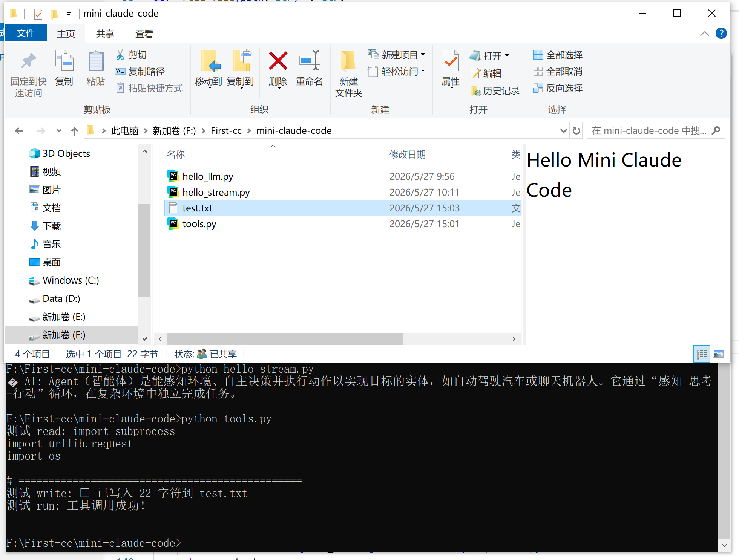Viewport: 739px width, 560px height.
Task: Click the Pin to Quick access icon
Action: (x=28, y=61)
